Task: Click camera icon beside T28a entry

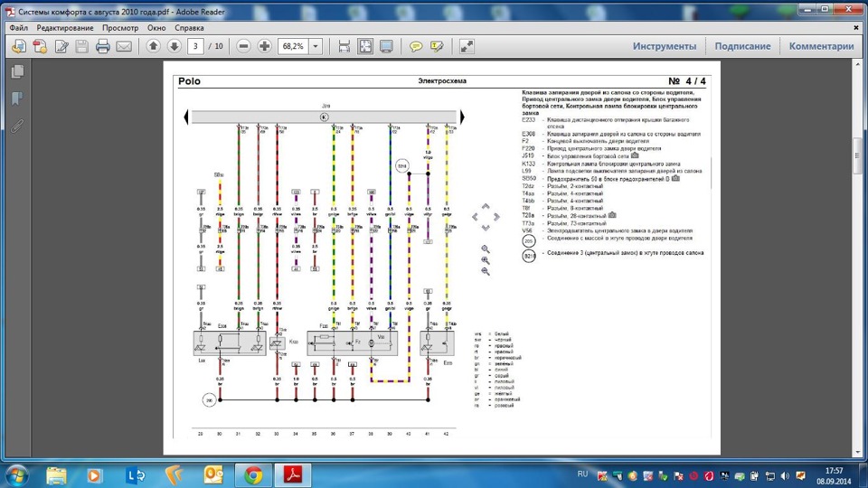Action: click(x=612, y=215)
